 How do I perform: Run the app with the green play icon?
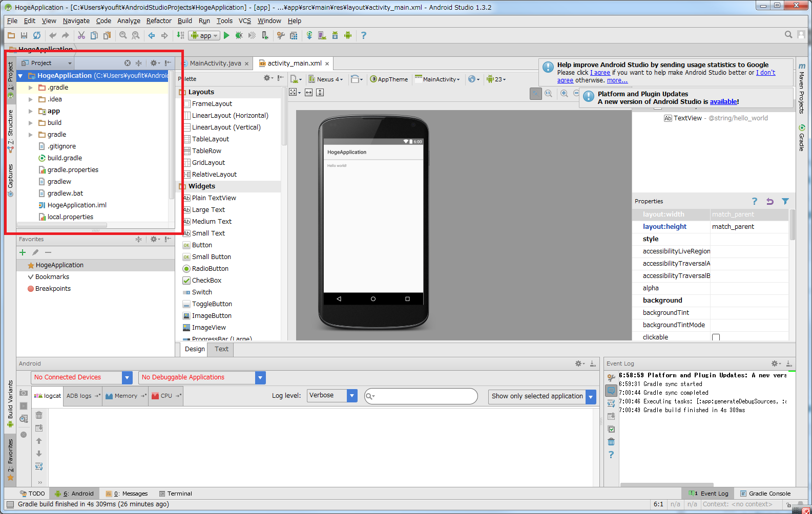coord(226,35)
